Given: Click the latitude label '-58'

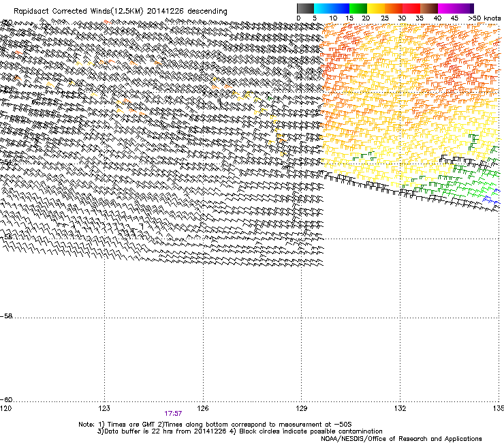Looking at the screenshot, I should click(x=6, y=316).
